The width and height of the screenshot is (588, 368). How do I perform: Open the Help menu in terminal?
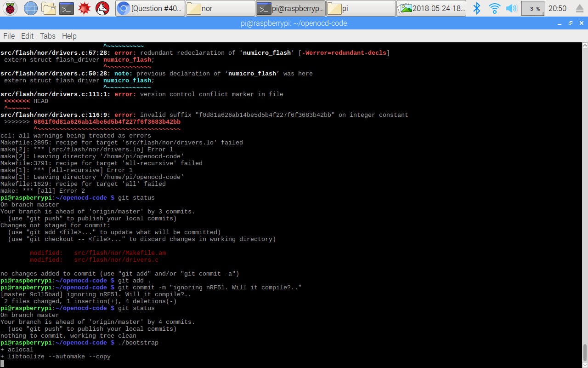coord(69,36)
